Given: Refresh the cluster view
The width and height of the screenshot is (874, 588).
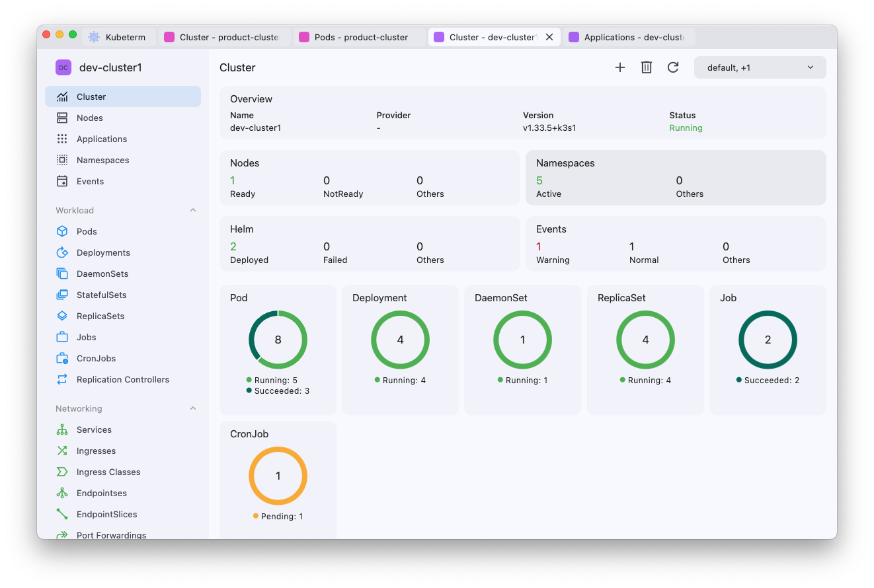Looking at the screenshot, I should [x=673, y=67].
